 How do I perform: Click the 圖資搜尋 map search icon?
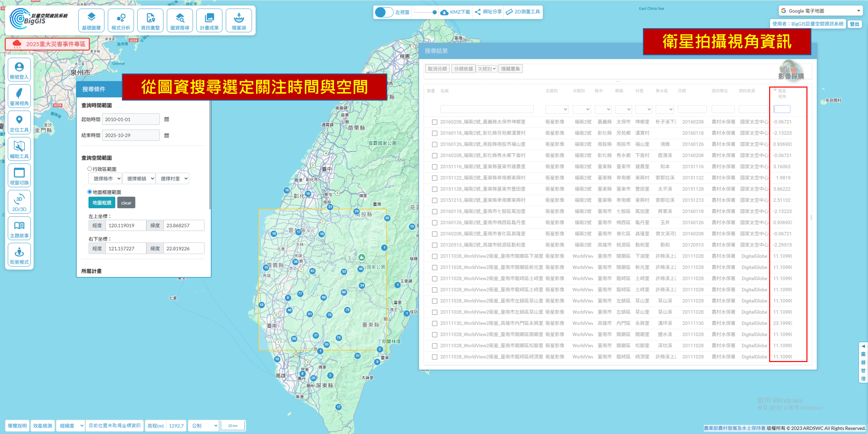coord(180,21)
